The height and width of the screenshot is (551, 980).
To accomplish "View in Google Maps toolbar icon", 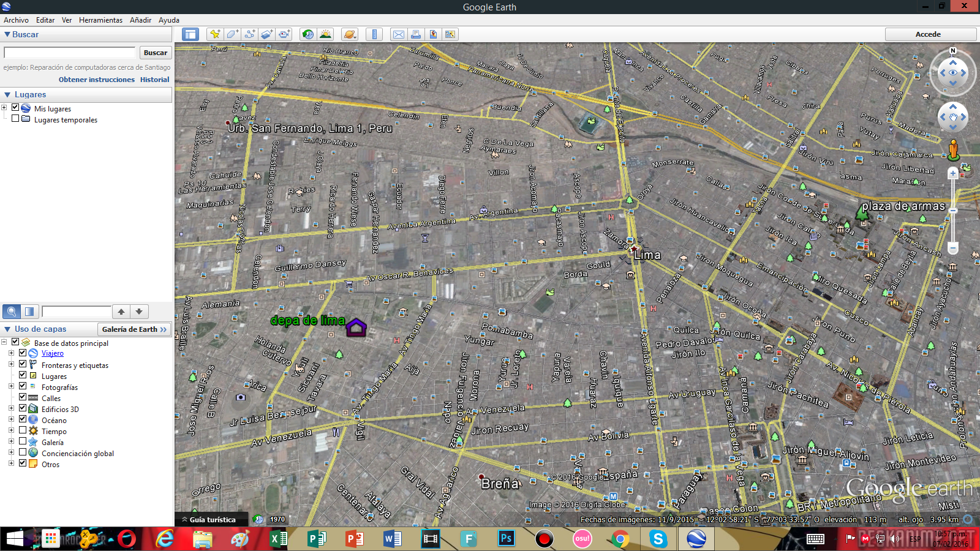I will (450, 34).
